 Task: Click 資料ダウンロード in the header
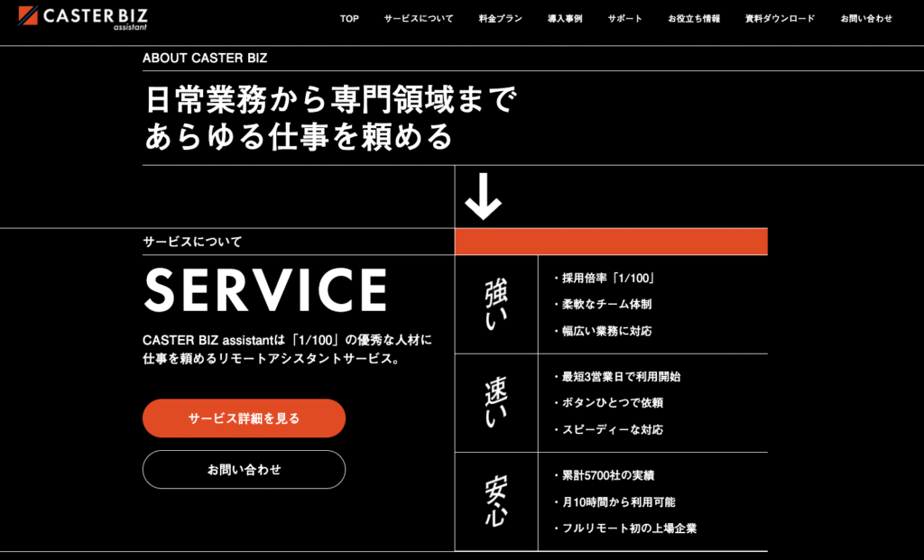(x=780, y=19)
